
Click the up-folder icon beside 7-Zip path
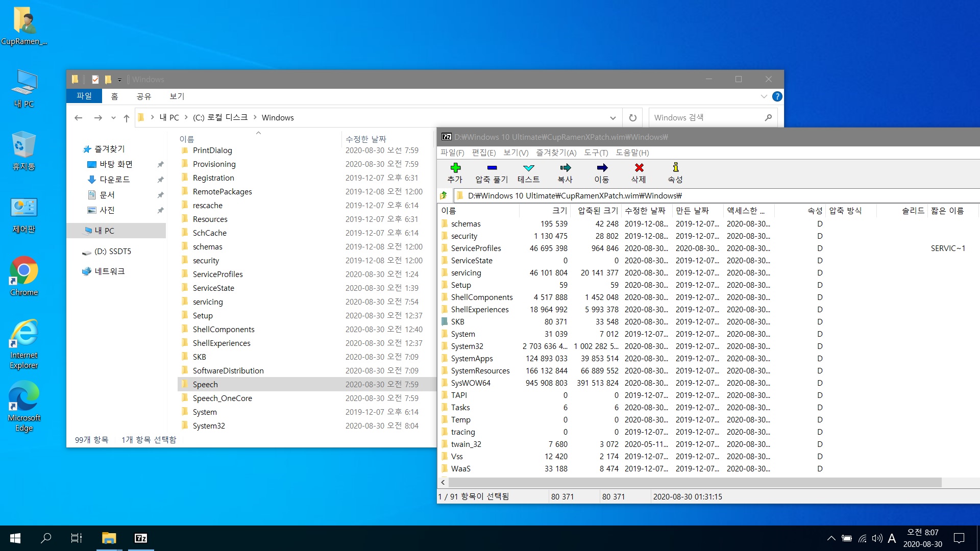point(443,195)
